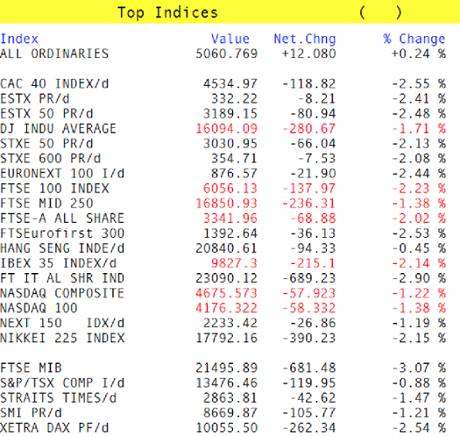Open the FTSE MID 250 row
This screenshot has height=437, width=460.
(x=223, y=203)
